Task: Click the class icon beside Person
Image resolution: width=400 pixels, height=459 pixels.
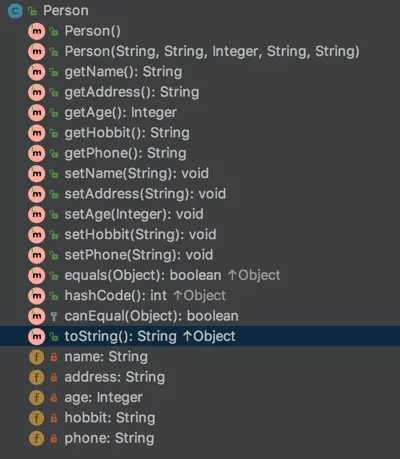Action: click(15, 11)
